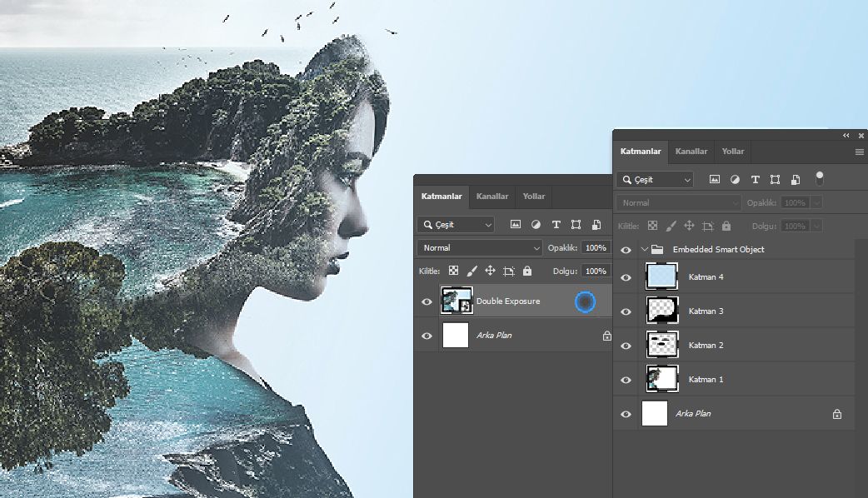Viewport: 868px width, 498px height.
Task: Click the lock image pixels brush icon above Double Exposure
Action: (x=472, y=271)
